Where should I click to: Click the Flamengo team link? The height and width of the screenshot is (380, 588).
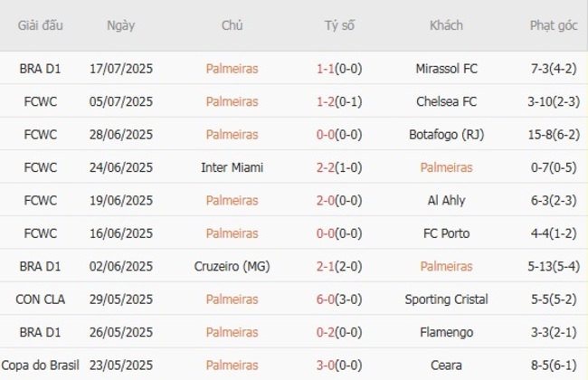(446, 332)
